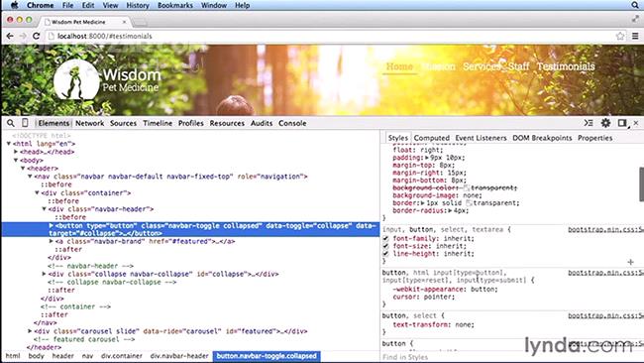
Task: Uncheck font-size inherit property
Action: pos(385,246)
